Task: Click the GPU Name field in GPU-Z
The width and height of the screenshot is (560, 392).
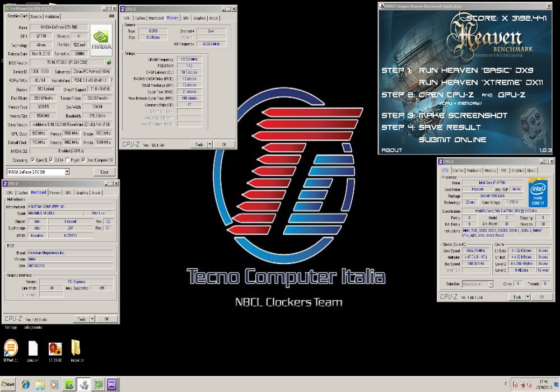Action: pos(59,27)
